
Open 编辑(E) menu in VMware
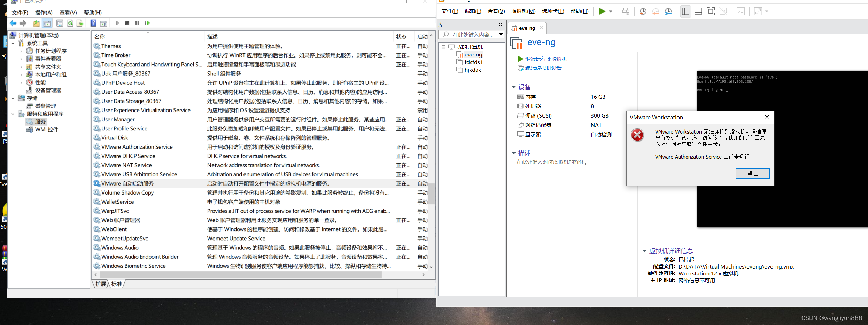(473, 11)
